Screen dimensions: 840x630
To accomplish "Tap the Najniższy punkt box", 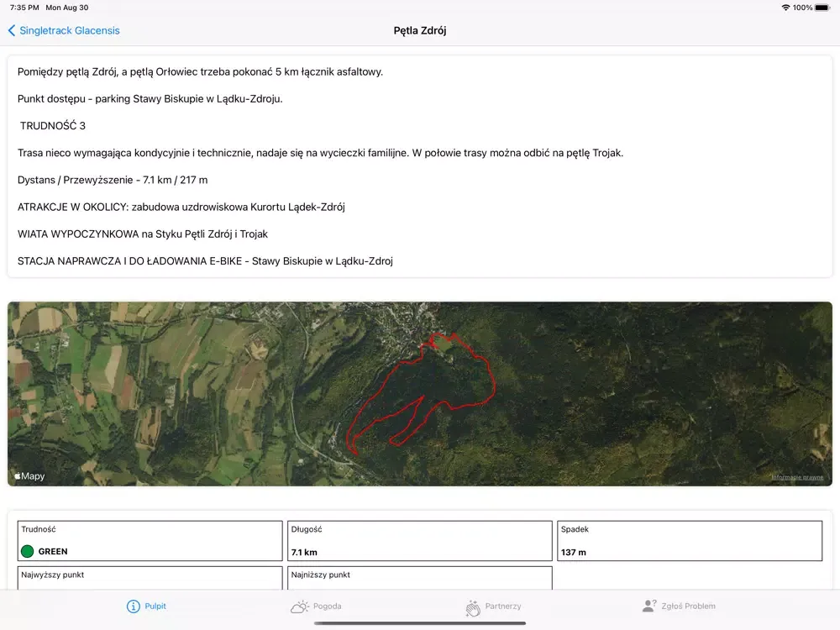I will (x=420, y=578).
